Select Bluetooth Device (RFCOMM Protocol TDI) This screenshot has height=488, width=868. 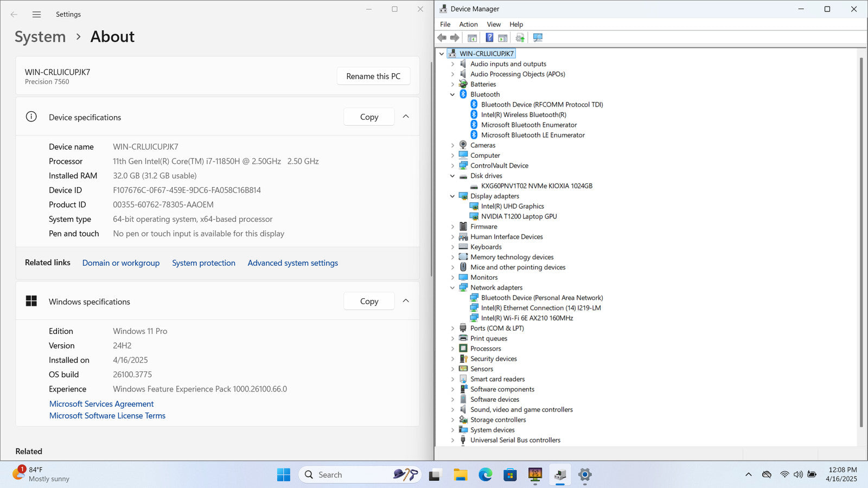(x=542, y=105)
